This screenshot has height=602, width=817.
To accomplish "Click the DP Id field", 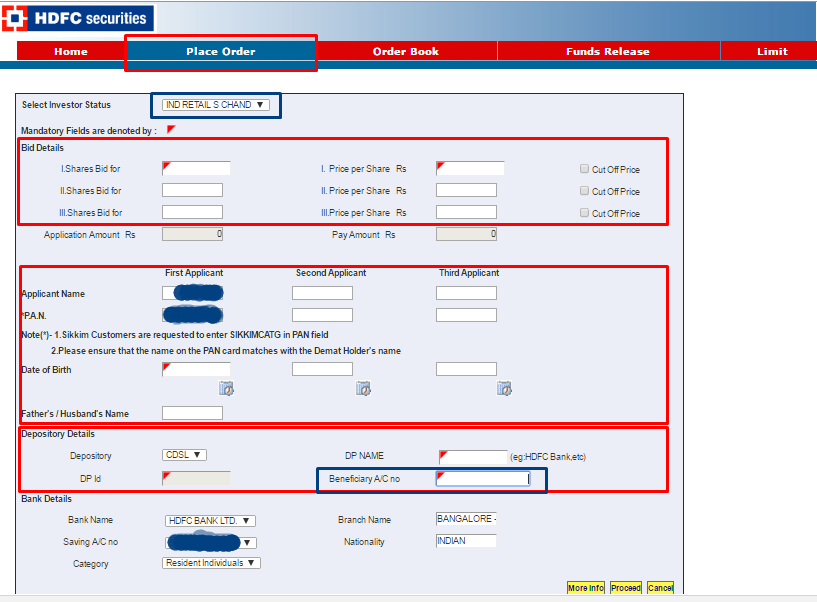I will (x=196, y=478).
